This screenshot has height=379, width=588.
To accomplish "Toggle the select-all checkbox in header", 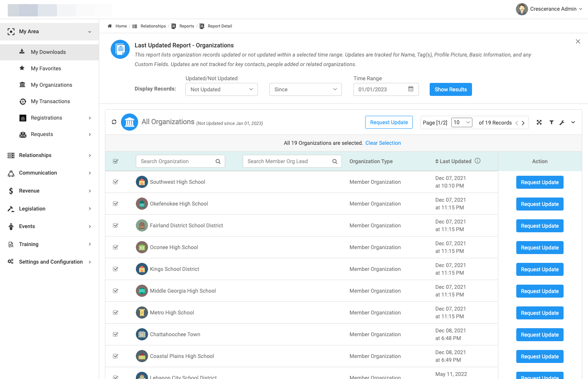I will click(x=116, y=161).
